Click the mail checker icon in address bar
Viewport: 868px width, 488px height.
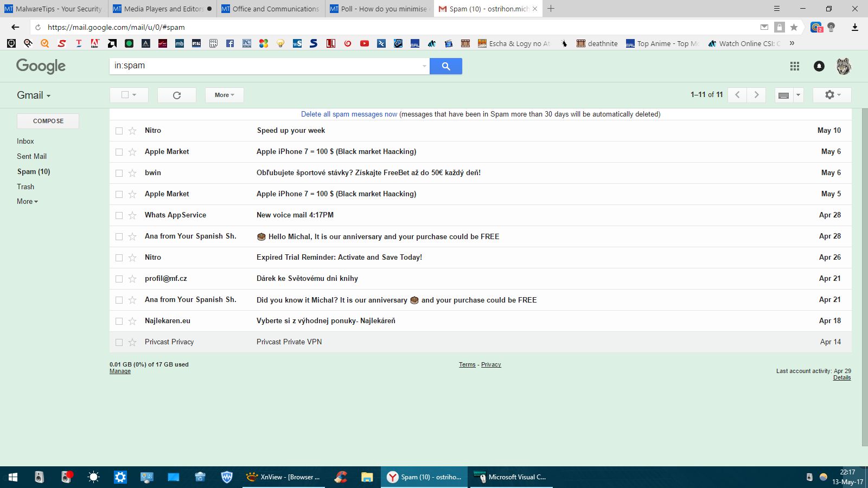coord(764,27)
